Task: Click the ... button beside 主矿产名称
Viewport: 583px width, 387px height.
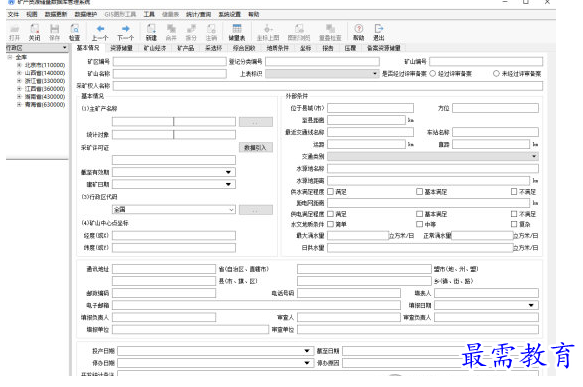Action: pos(255,122)
